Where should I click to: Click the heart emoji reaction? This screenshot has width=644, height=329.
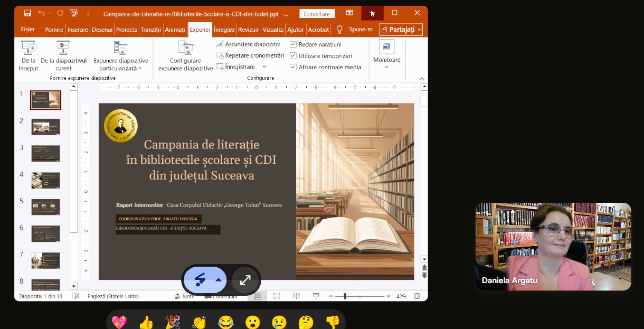point(119,322)
